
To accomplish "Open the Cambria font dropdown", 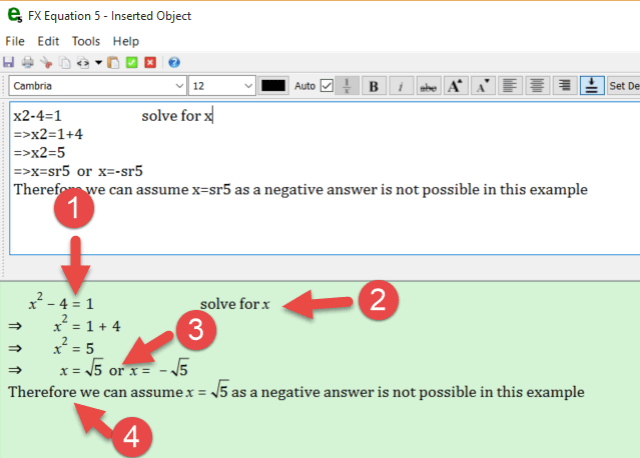I will tap(179, 86).
